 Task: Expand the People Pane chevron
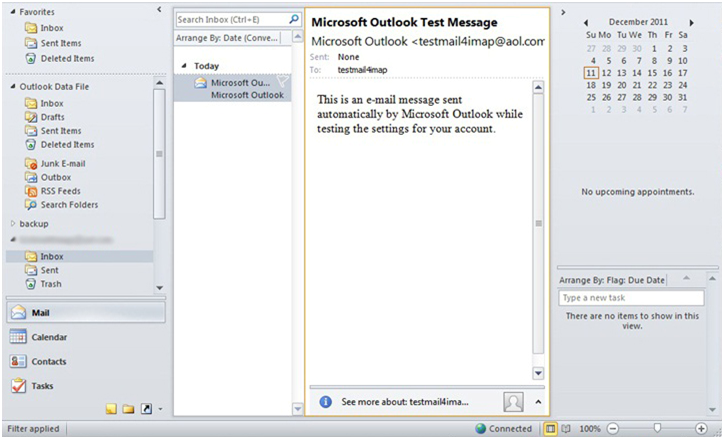click(x=538, y=402)
